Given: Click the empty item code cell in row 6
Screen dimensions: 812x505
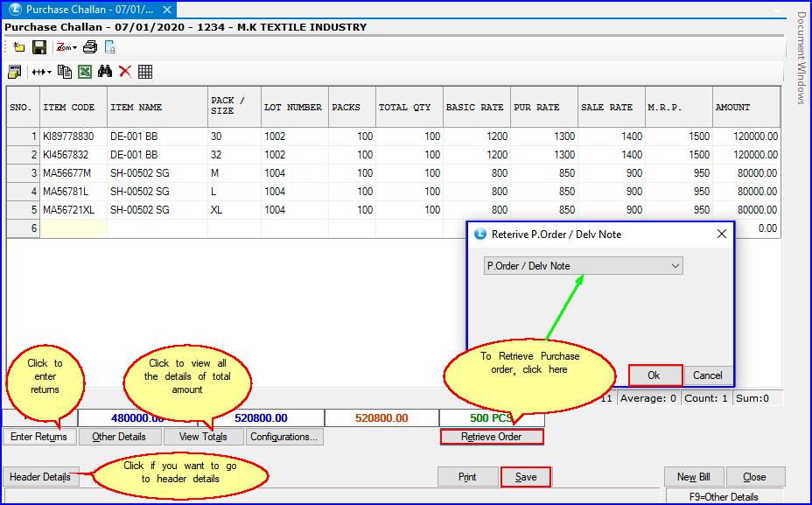Looking at the screenshot, I should [73, 228].
